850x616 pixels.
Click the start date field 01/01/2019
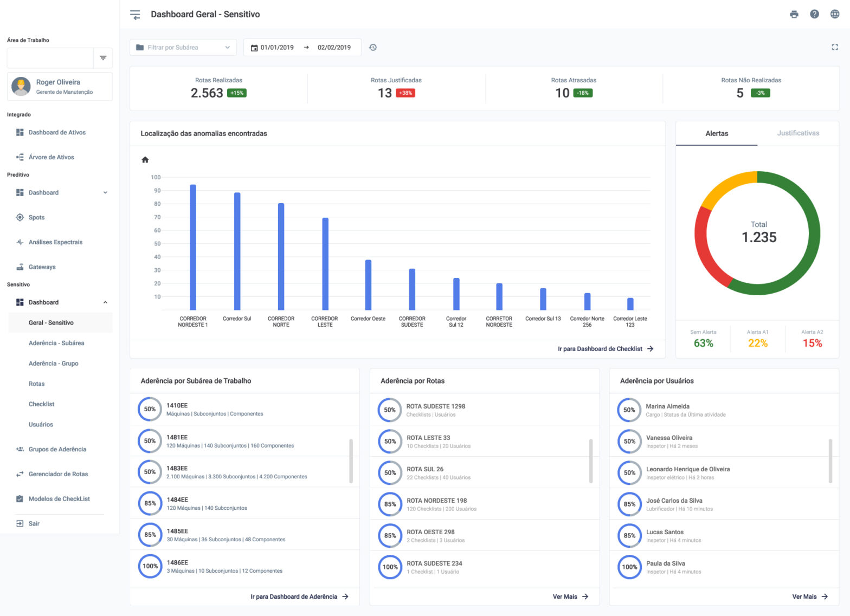click(x=277, y=48)
